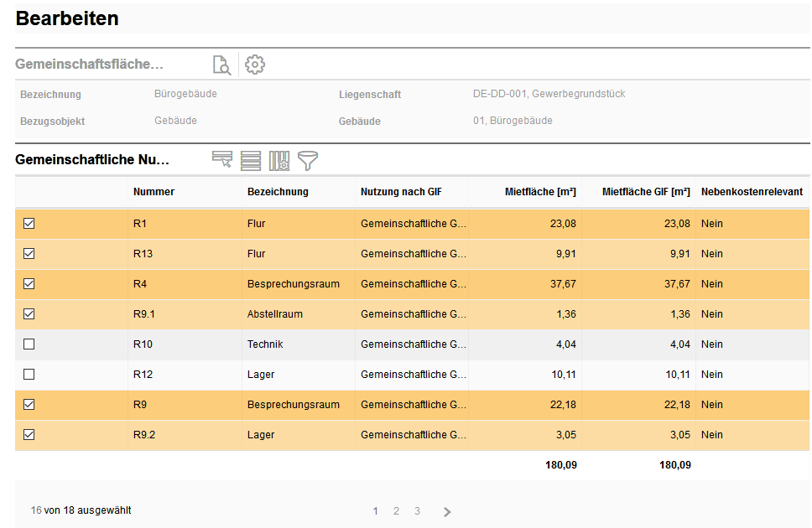Uncheck the checkbox for row R9
The width and height of the screenshot is (812, 528).
[29, 404]
